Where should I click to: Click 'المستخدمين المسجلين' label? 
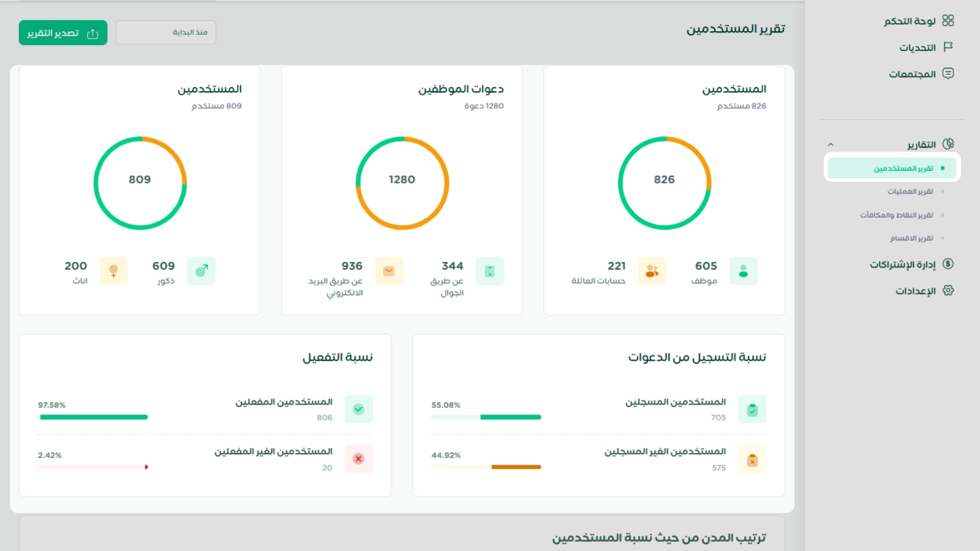click(676, 402)
